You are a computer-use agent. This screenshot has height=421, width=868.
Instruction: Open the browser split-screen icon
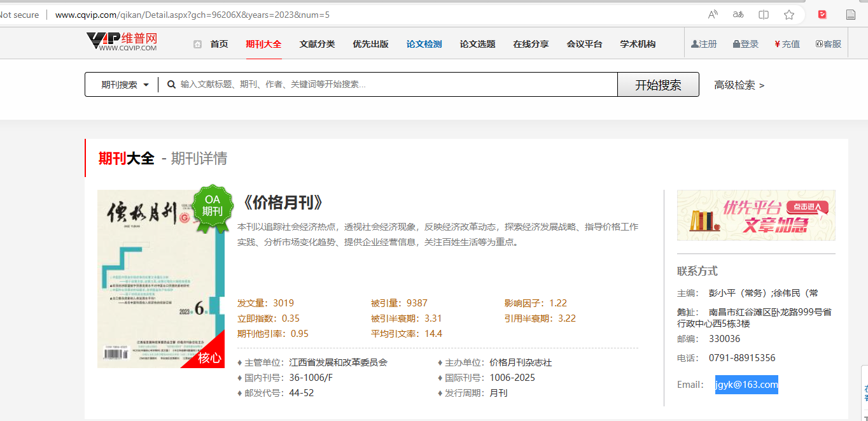[x=764, y=15]
